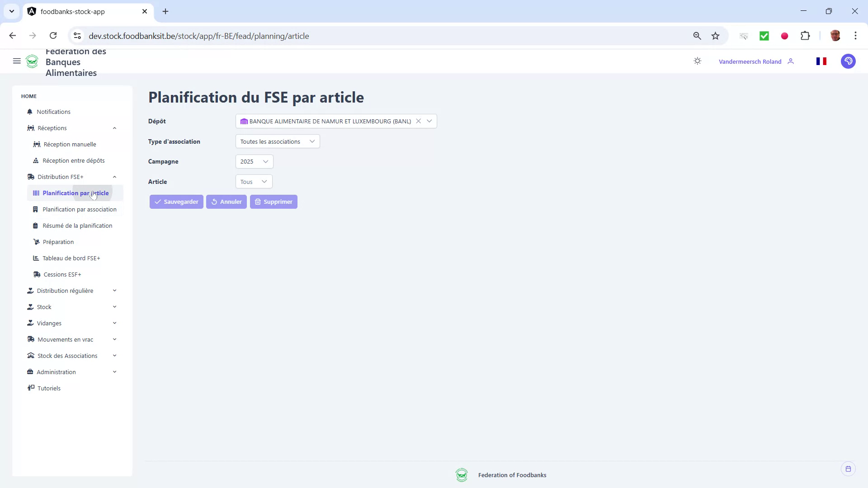This screenshot has width=868, height=488.
Task: Select Planification par association in sidebar
Action: pyautogui.click(x=80, y=209)
